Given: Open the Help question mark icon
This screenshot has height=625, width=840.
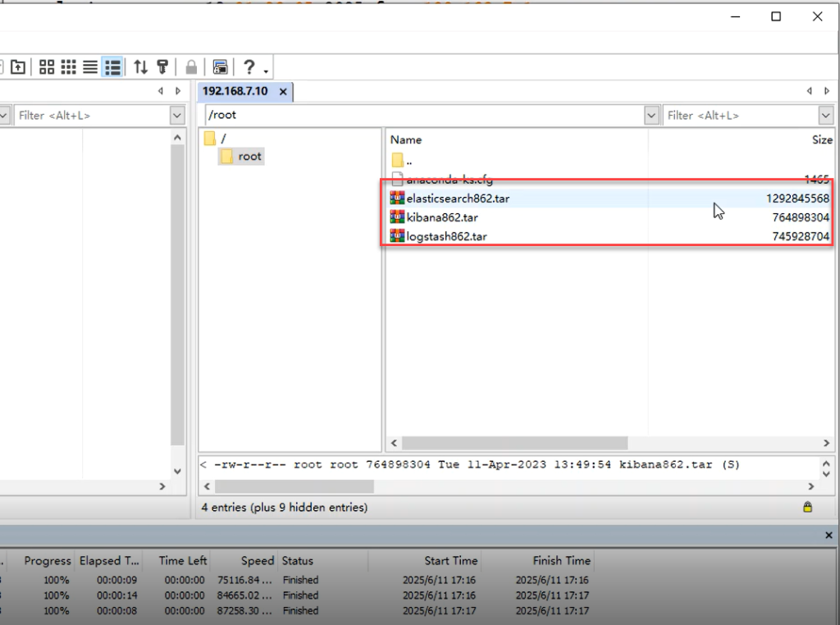Looking at the screenshot, I should (249, 67).
